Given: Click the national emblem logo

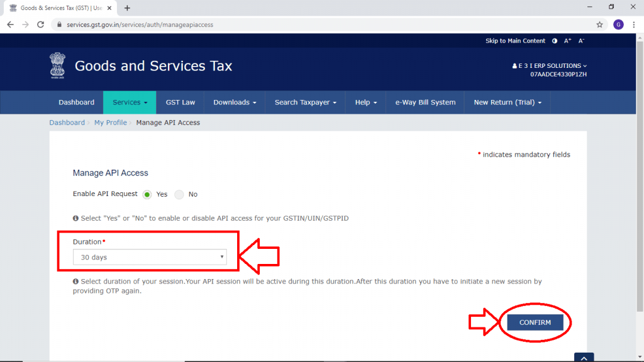Looking at the screenshot, I should coord(57,65).
